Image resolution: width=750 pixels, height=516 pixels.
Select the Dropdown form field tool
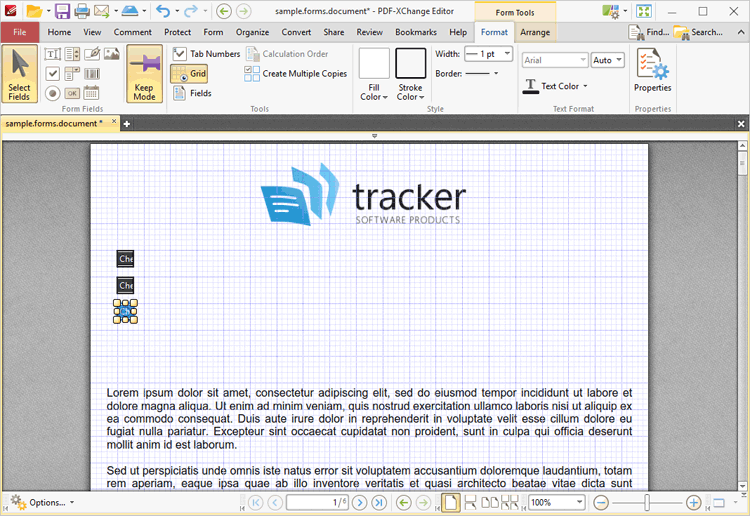(72, 74)
